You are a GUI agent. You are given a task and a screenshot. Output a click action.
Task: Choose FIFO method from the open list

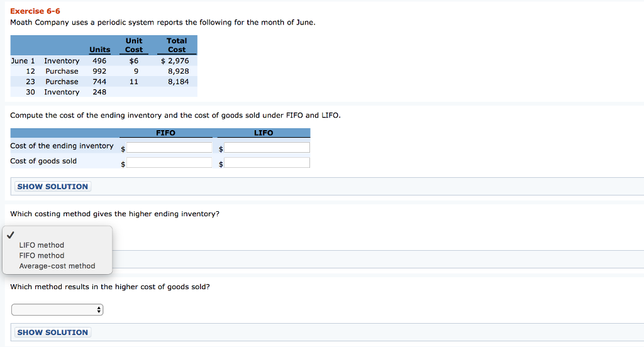tap(42, 256)
